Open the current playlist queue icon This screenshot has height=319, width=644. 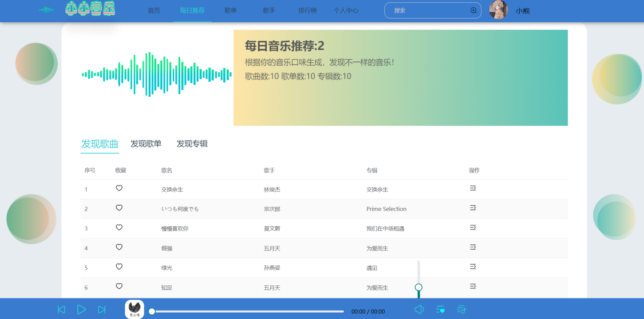pos(461,310)
